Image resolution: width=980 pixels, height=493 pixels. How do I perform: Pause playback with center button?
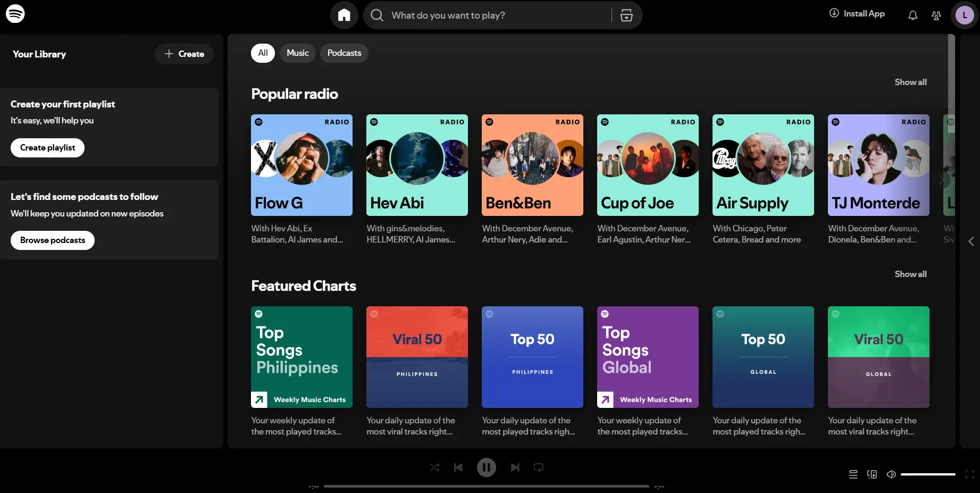pos(486,467)
